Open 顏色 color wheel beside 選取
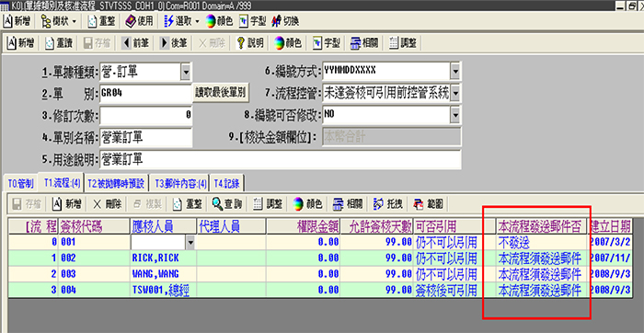 pos(219,21)
